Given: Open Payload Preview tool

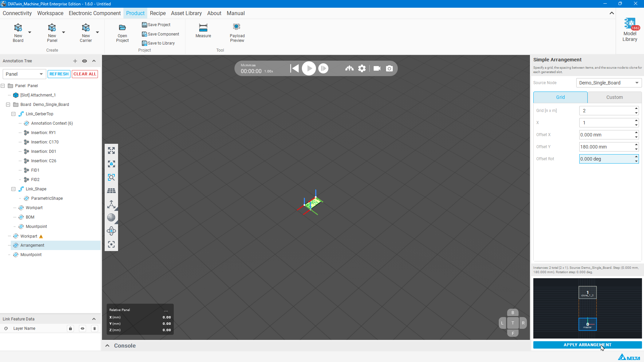Looking at the screenshot, I should (x=237, y=33).
